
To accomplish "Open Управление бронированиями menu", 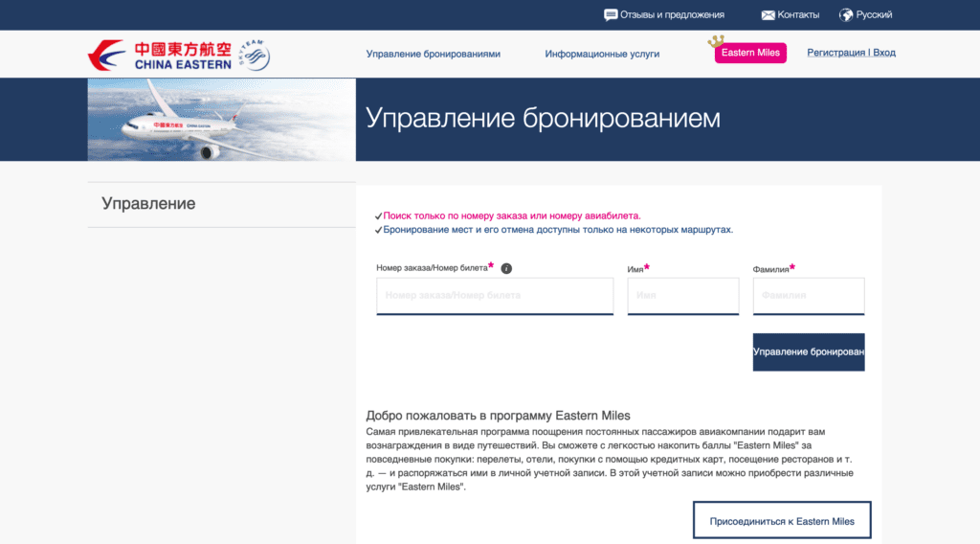I will coord(434,54).
